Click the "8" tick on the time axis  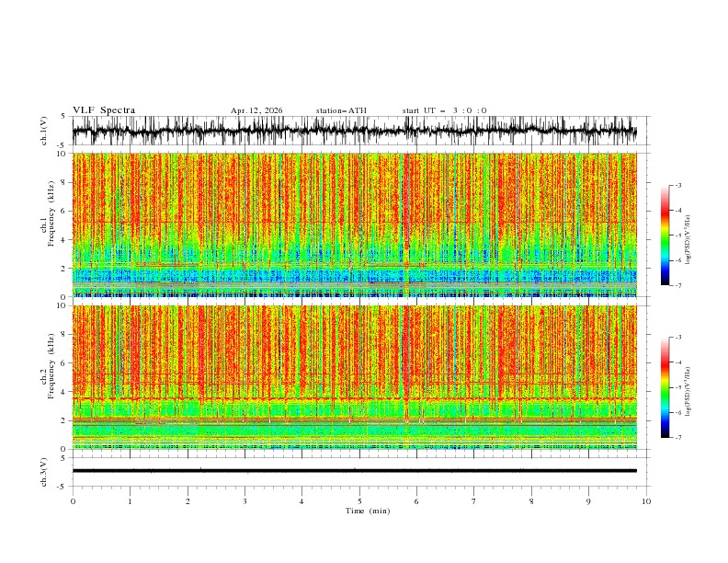[531, 501]
